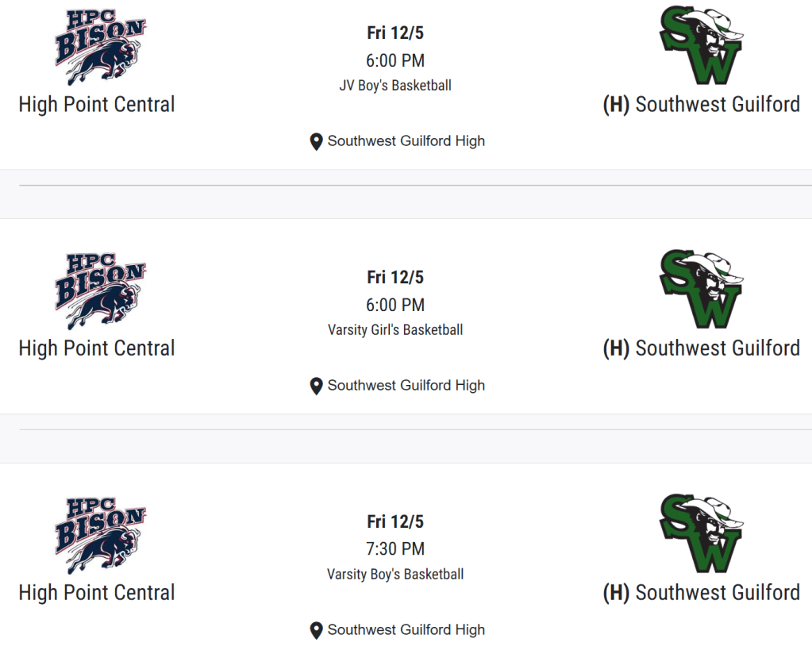Open Southwest Guilford team in the Varsity Boy's game
Screen dimensions: 812x650
click(717, 593)
